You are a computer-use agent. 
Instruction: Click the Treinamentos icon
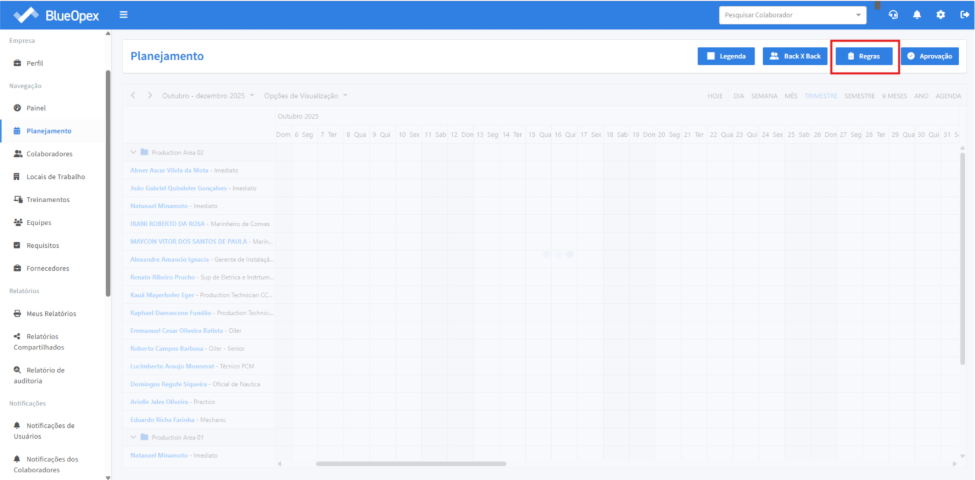17,200
